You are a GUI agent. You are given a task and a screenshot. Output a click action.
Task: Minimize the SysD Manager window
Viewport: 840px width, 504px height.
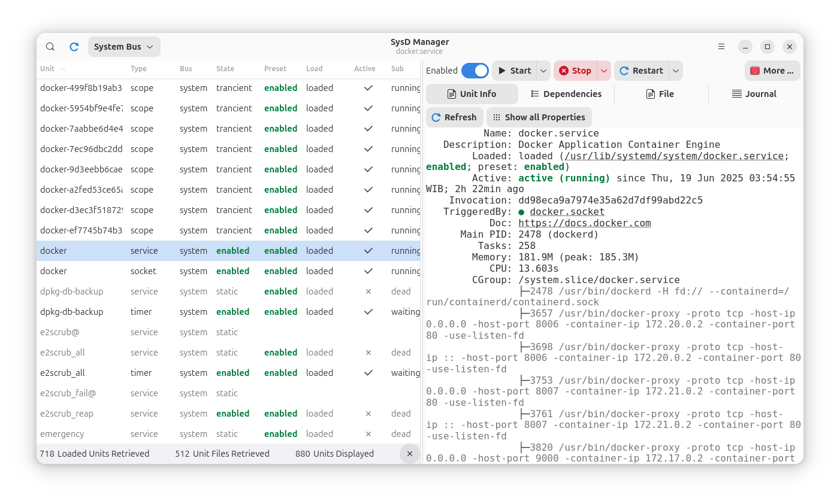(x=745, y=47)
